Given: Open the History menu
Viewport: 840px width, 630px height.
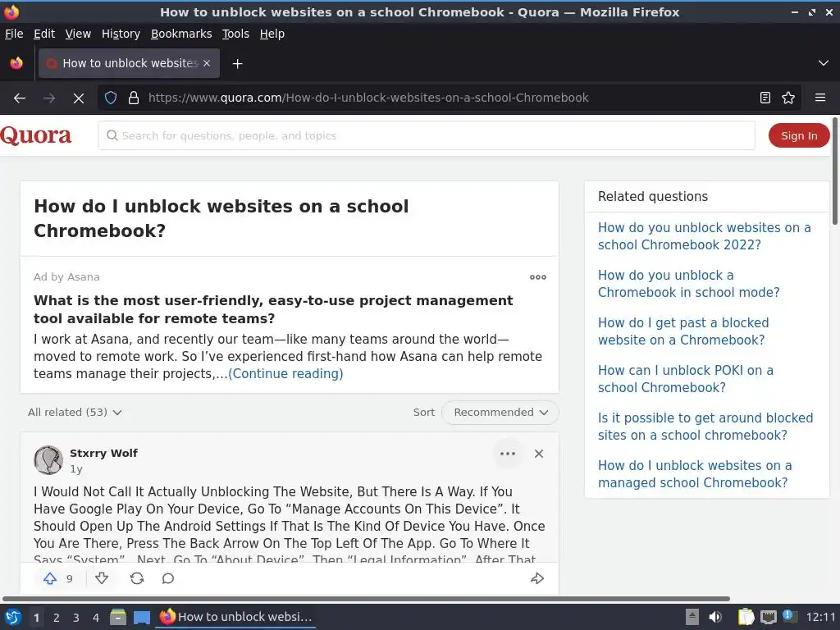Looking at the screenshot, I should tap(121, 34).
